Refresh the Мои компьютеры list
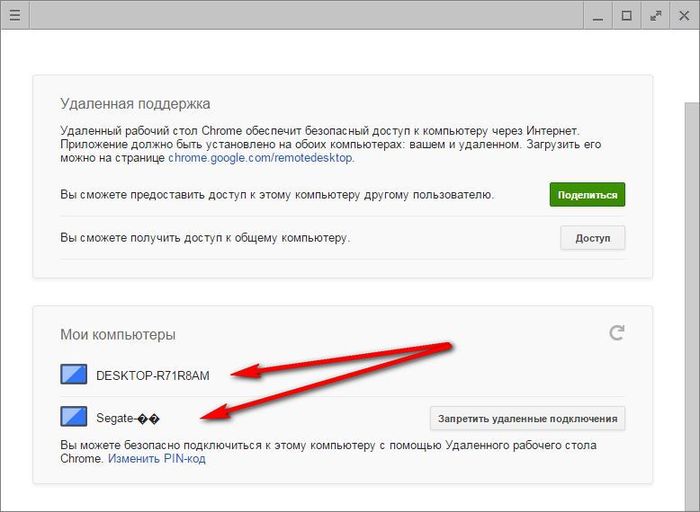 [617, 333]
